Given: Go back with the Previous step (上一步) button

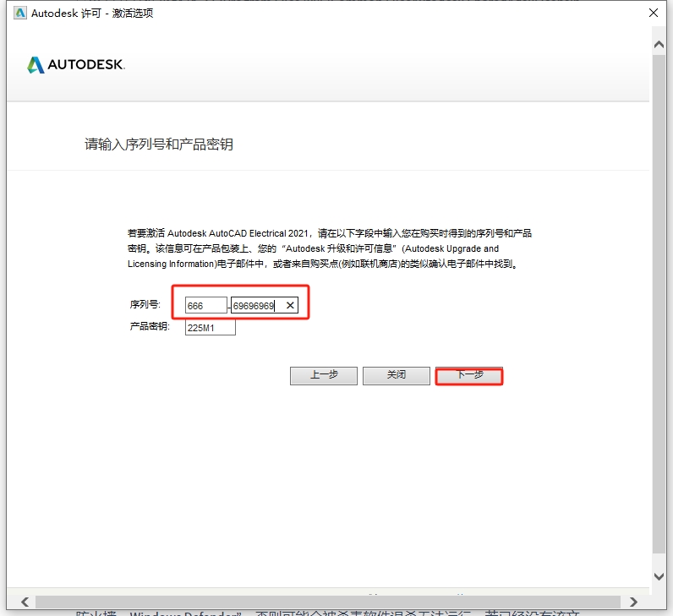Looking at the screenshot, I should tap(324, 376).
